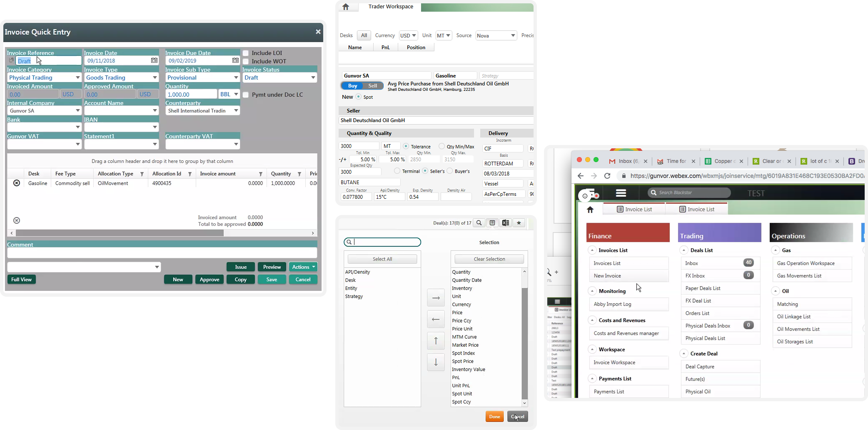Enable the Include LOI checkbox
Image resolution: width=868 pixels, height=430 pixels.
point(246,53)
